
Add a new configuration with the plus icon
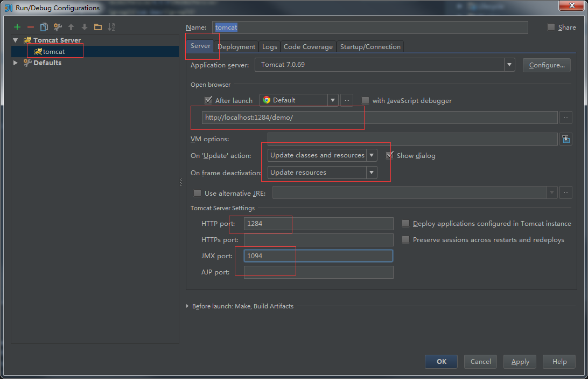coord(17,27)
